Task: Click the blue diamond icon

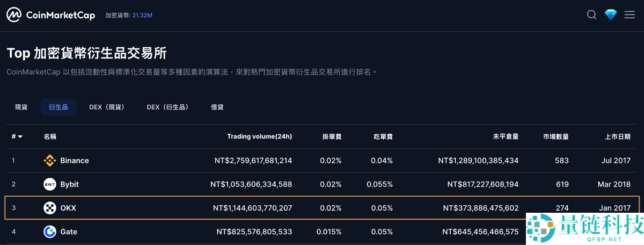Action: (611, 15)
